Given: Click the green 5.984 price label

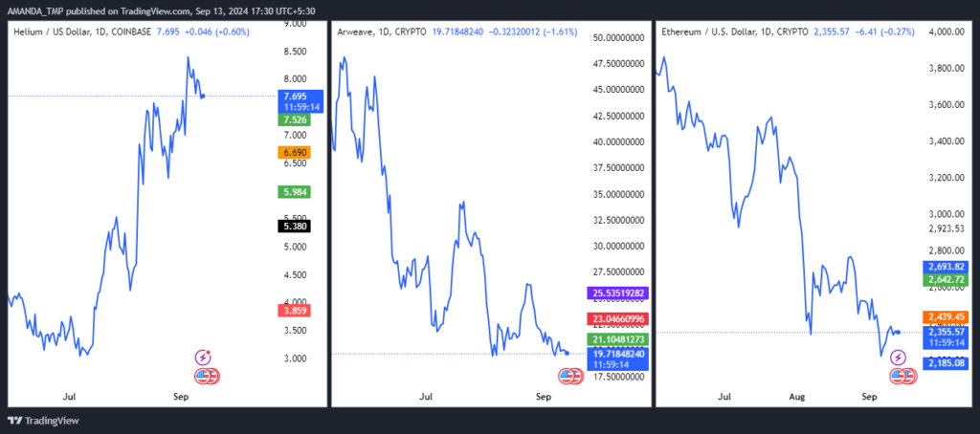Looking at the screenshot, I should pyautogui.click(x=295, y=192).
